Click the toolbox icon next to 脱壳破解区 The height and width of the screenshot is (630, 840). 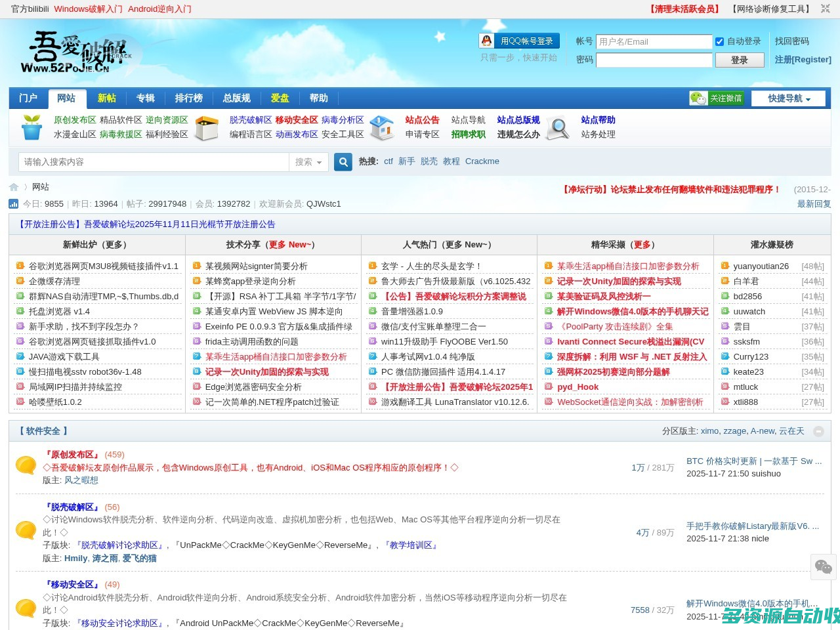(x=207, y=128)
